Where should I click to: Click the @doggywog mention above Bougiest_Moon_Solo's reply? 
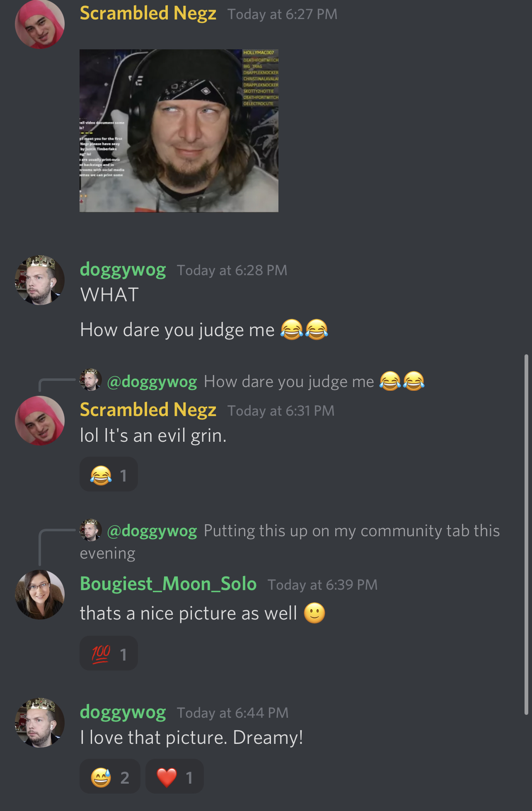(x=152, y=530)
